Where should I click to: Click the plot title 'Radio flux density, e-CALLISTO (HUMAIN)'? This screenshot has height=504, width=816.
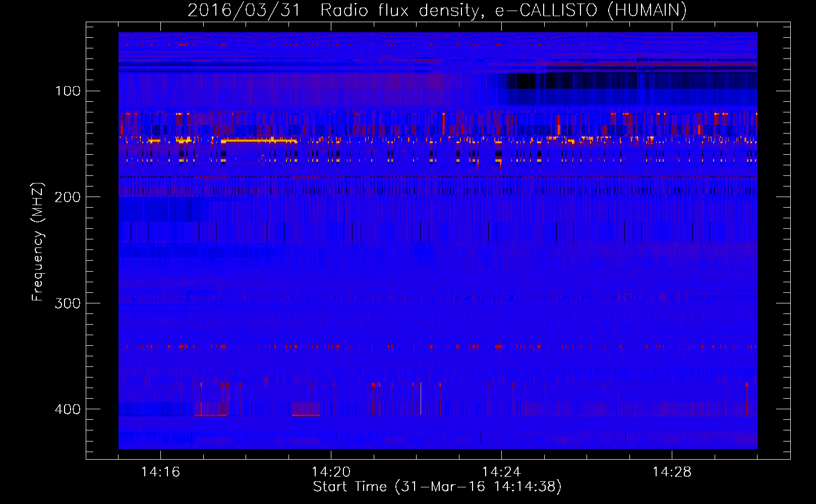(503, 10)
